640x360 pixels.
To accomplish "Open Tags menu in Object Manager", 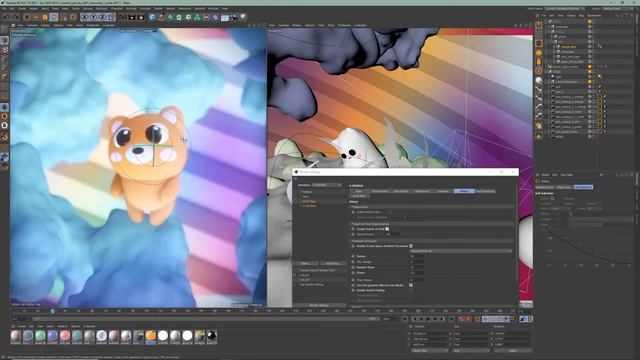I will coord(581,16).
